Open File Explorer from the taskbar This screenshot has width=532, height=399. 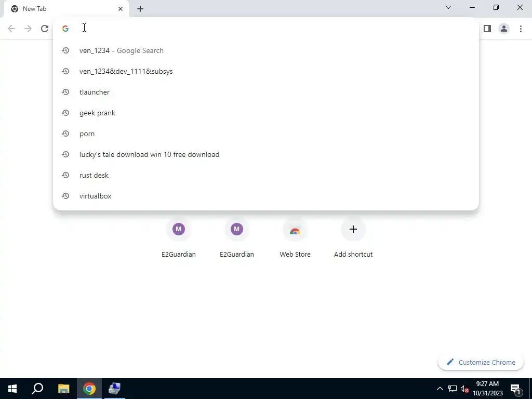[63, 389]
